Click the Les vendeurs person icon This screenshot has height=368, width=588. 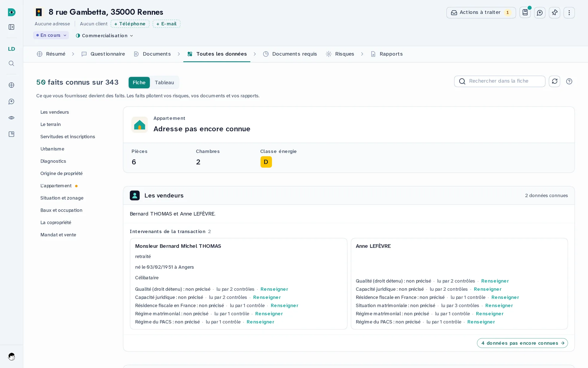(x=135, y=195)
